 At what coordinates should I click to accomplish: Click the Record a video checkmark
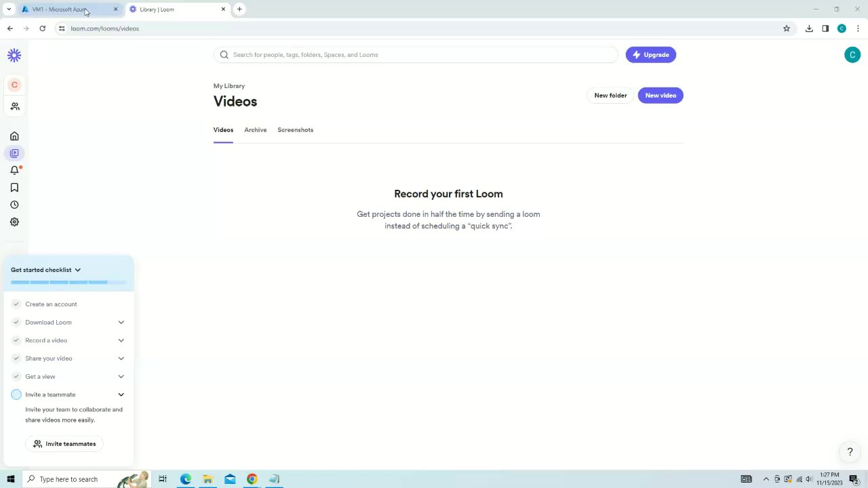point(16,340)
